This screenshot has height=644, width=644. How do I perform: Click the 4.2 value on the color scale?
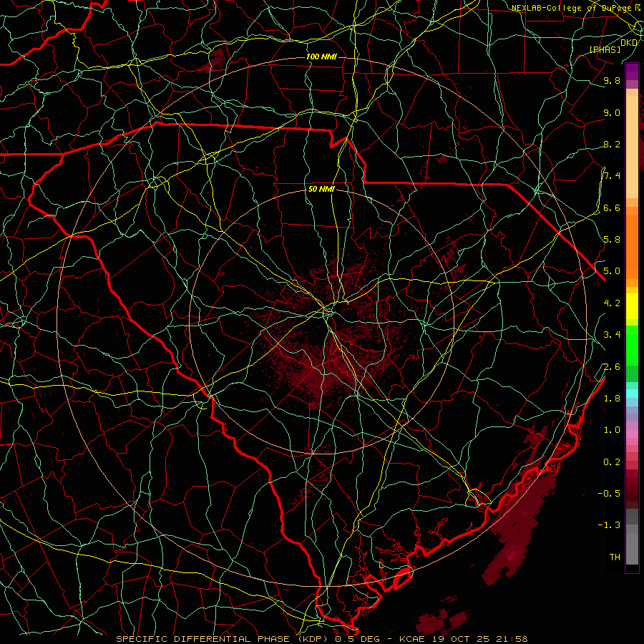click(x=612, y=303)
